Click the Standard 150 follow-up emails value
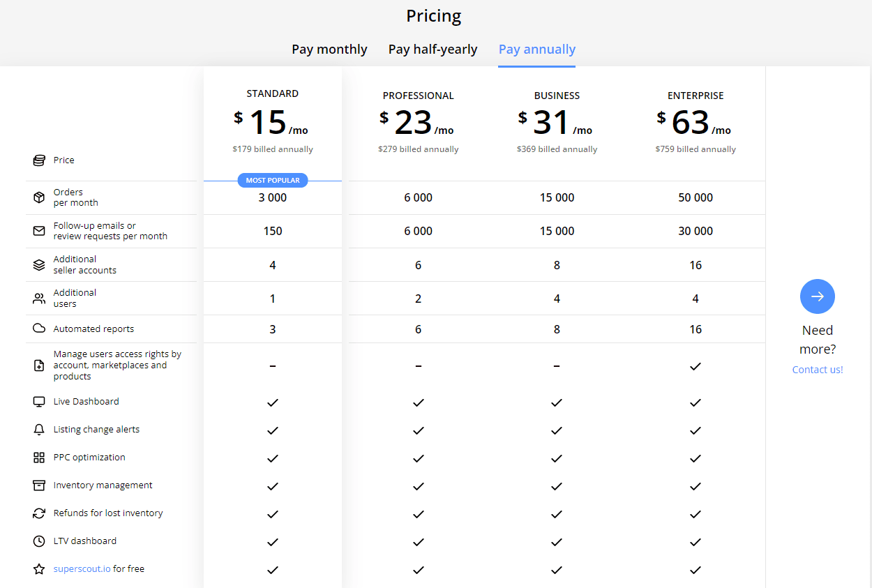This screenshot has height=588, width=872. 273,231
